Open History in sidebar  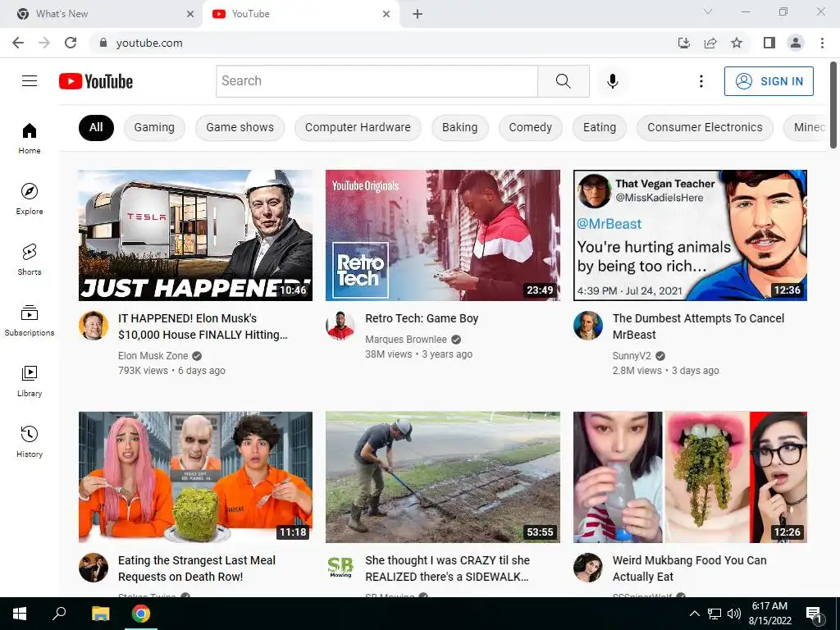click(x=30, y=441)
